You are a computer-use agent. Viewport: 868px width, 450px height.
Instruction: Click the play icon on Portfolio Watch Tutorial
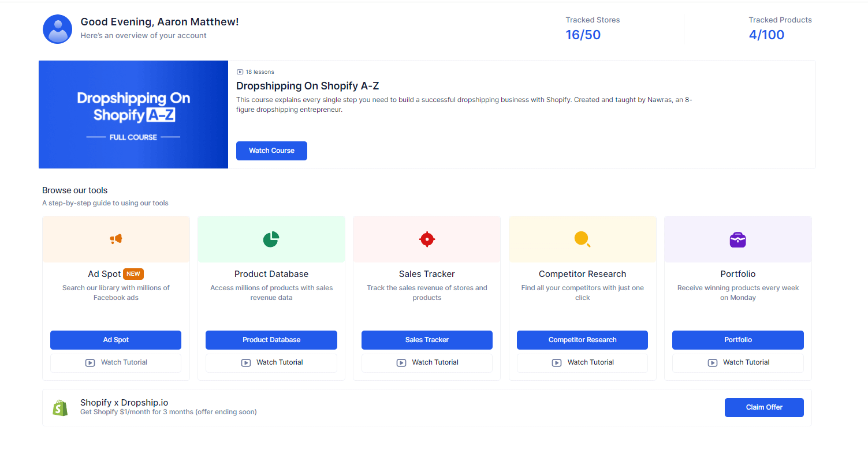[712, 362]
